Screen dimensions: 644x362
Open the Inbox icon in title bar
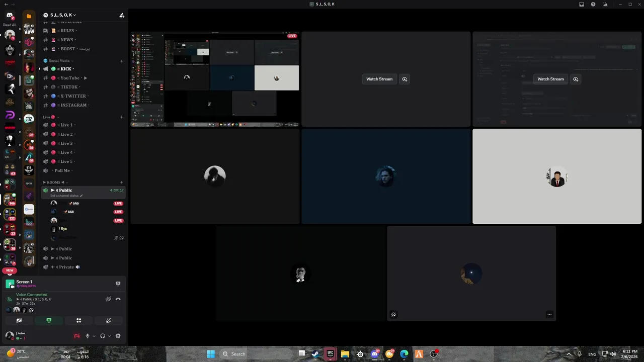pyautogui.click(x=582, y=4)
